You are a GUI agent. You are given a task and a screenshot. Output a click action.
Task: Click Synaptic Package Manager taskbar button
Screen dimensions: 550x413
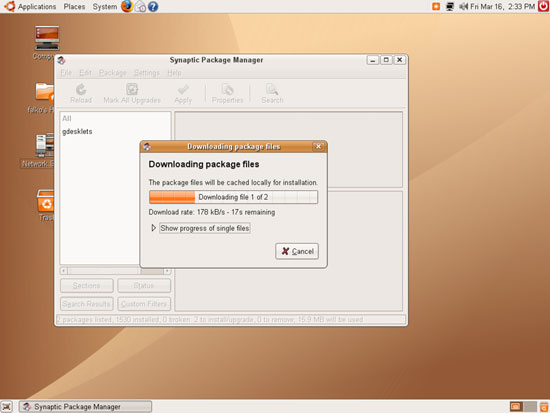[86, 407]
